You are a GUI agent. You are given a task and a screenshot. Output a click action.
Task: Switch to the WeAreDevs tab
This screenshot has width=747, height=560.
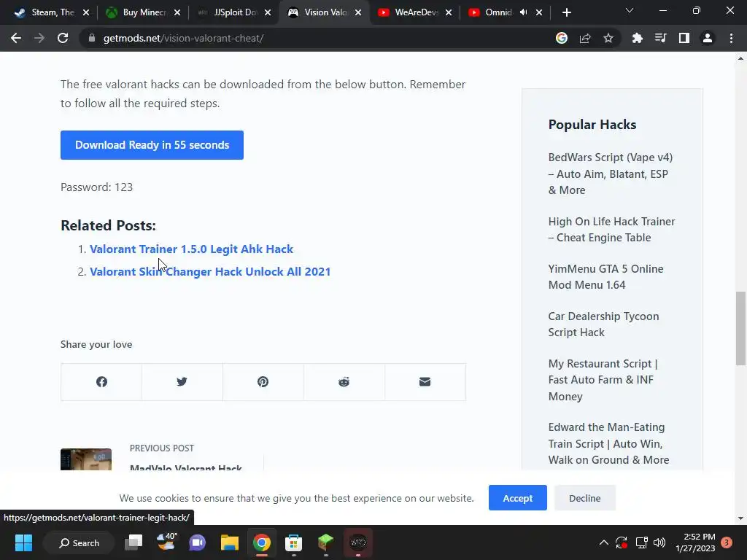414,12
